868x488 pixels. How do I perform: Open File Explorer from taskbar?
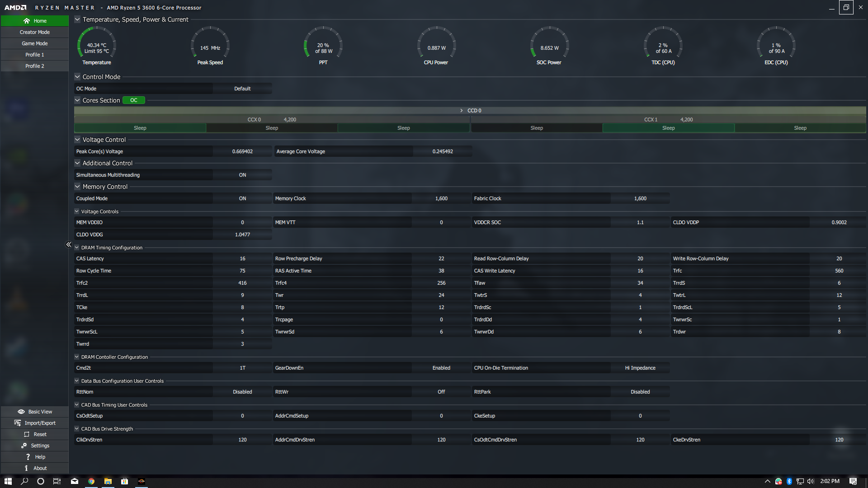pyautogui.click(x=108, y=481)
